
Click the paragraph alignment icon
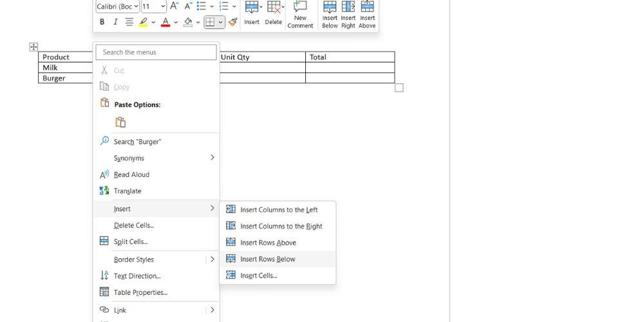[x=129, y=22]
